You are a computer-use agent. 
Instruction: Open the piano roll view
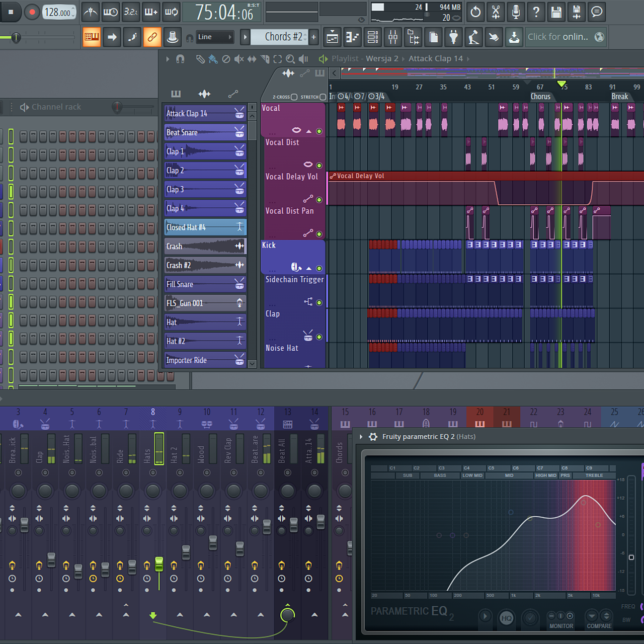(x=352, y=37)
